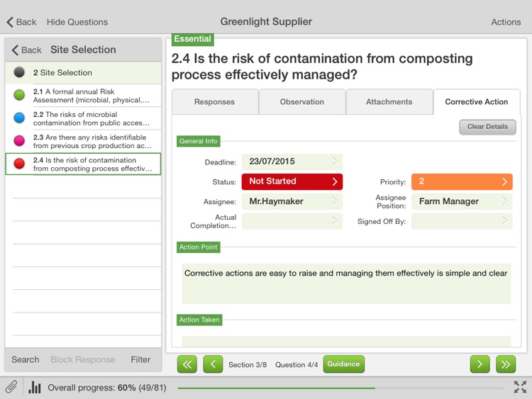Go back from the Site Selection panel header

pos(26,50)
